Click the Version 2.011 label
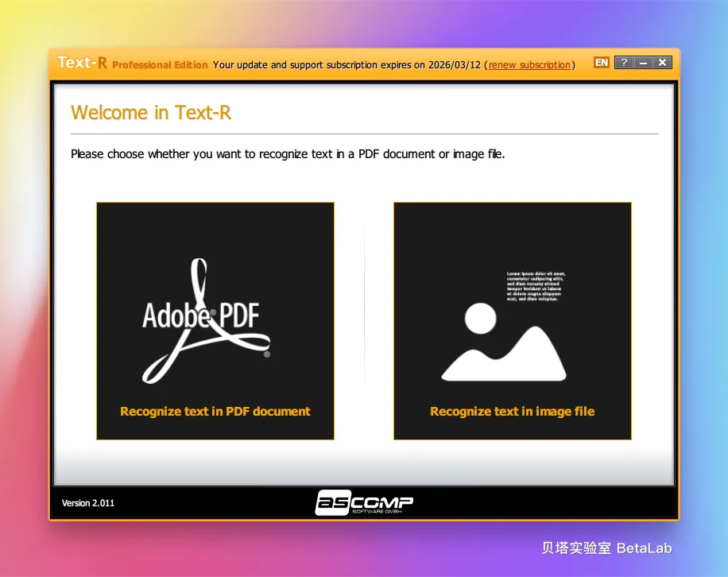This screenshot has height=577, width=728. coord(88,503)
